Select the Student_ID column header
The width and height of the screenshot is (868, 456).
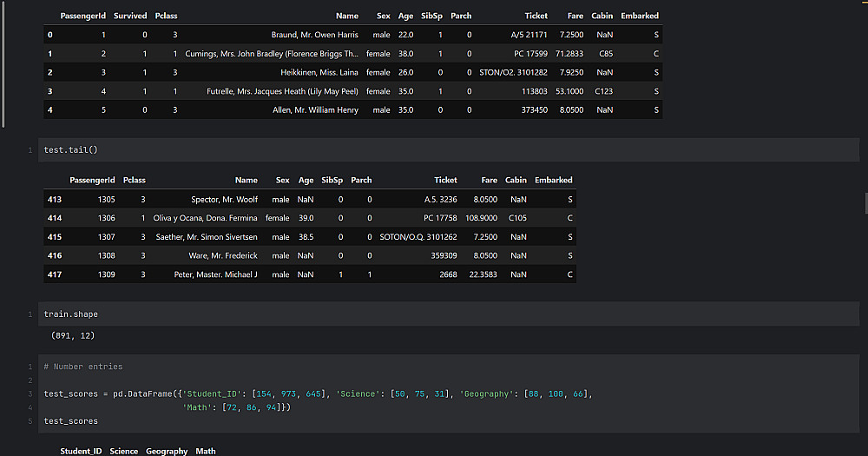[81, 451]
